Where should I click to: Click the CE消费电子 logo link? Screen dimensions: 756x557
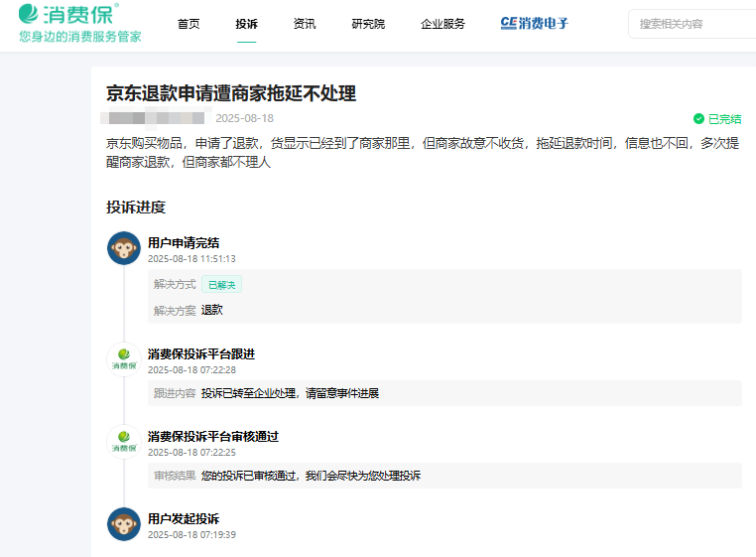click(x=534, y=23)
